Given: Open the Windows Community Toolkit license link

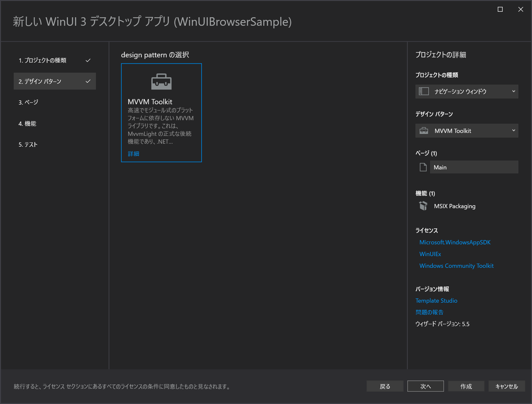Looking at the screenshot, I should pos(456,266).
